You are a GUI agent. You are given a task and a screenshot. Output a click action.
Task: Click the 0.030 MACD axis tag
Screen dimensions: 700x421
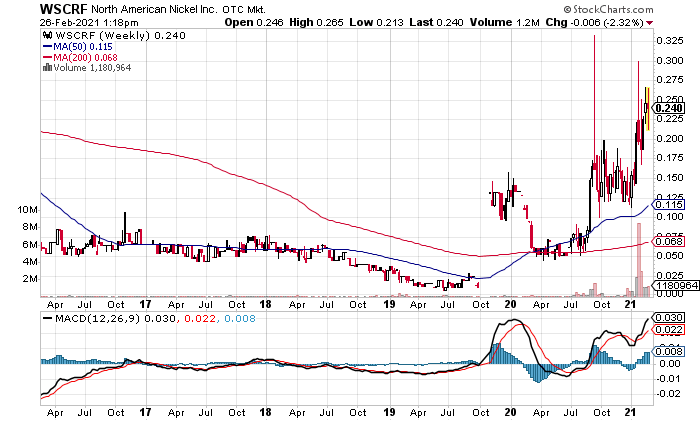click(x=668, y=317)
